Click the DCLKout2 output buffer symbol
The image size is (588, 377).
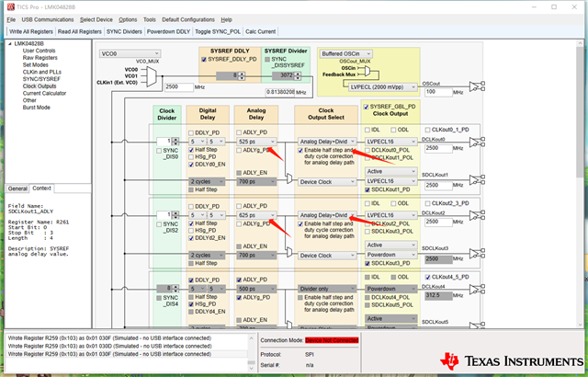[x=477, y=216]
